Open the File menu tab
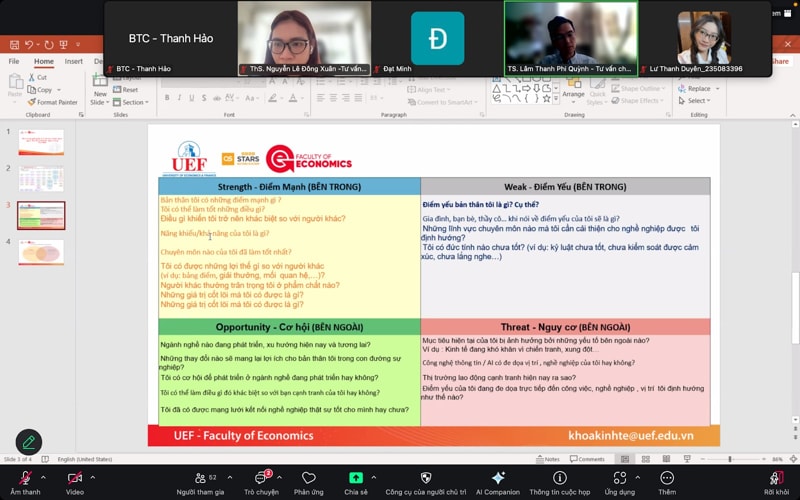Image resolution: width=800 pixels, height=500 pixels. click(14, 61)
